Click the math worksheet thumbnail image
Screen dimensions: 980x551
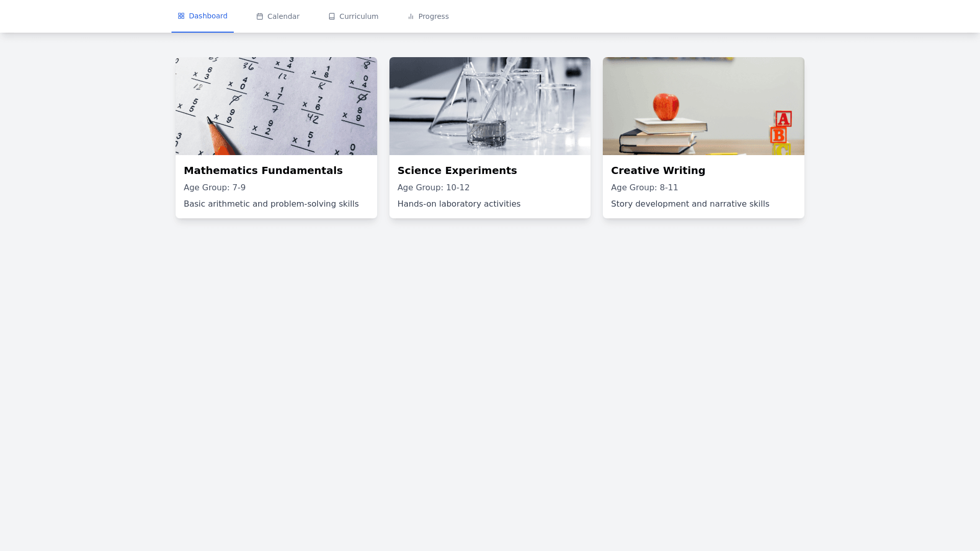(x=276, y=106)
